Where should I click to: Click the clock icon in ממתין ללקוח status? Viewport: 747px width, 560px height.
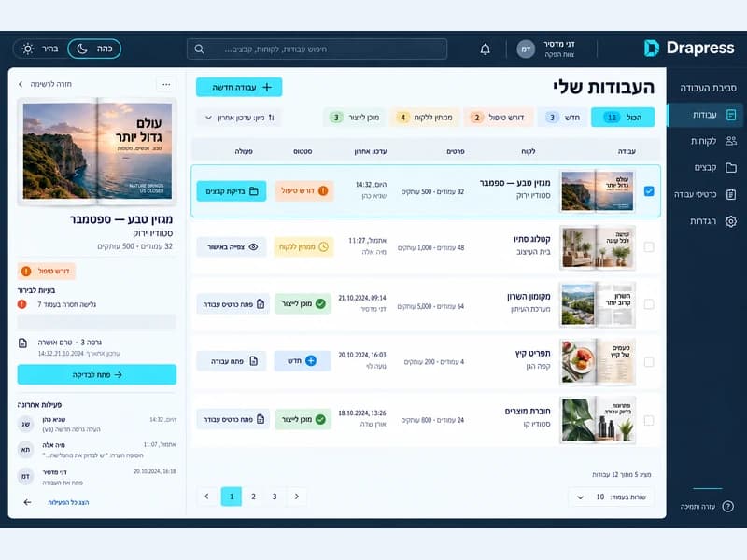coord(323,247)
